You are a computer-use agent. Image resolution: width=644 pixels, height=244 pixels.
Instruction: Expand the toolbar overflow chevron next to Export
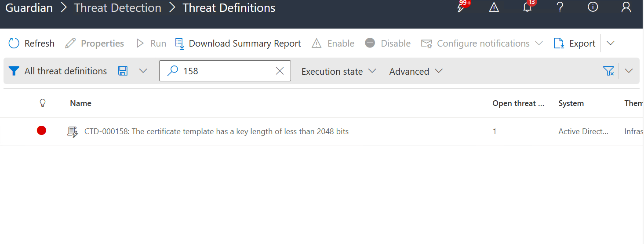point(611,43)
